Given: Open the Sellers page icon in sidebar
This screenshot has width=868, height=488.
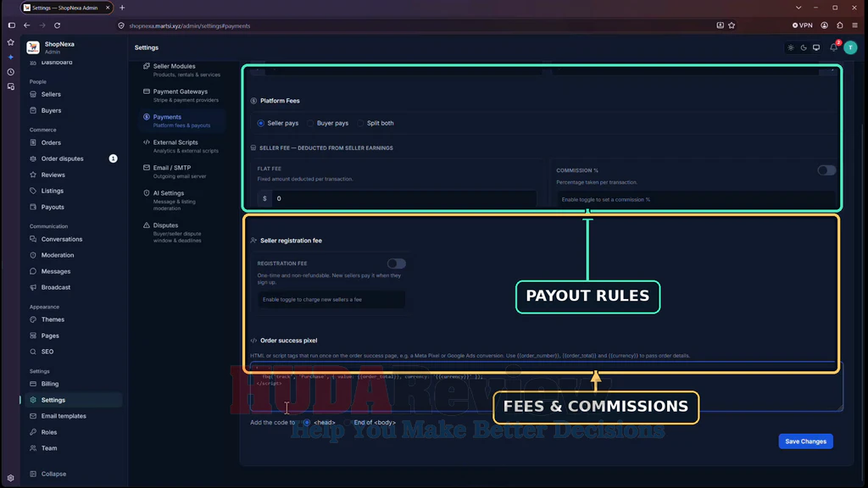Looking at the screenshot, I should coord(33,95).
